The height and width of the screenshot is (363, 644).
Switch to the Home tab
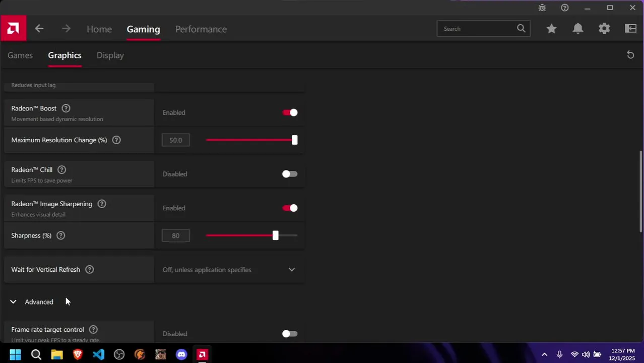[x=99, y=29]
